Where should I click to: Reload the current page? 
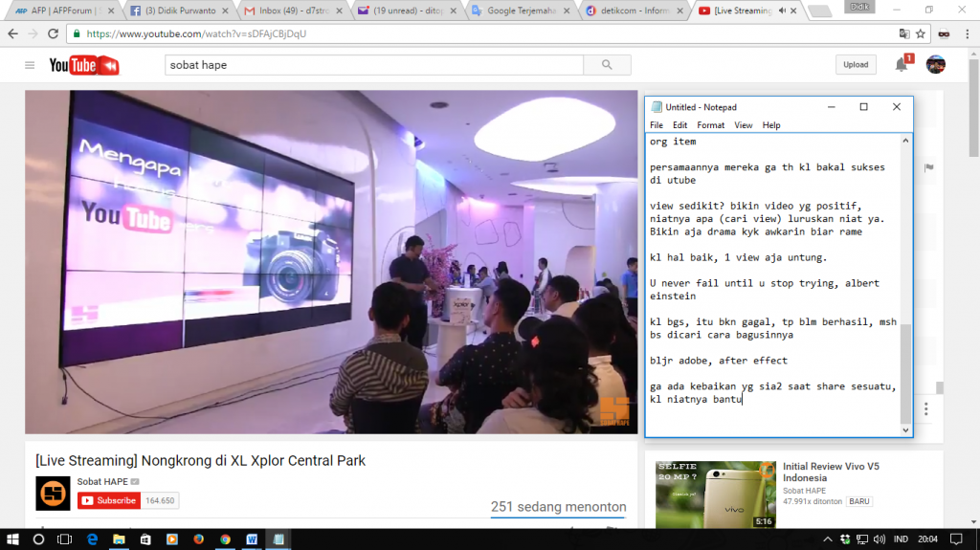54,33
